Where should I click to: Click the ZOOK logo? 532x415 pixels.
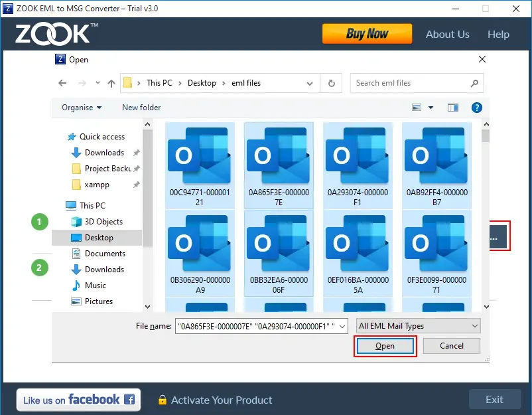pyautogui.click(x=56, y=35)
